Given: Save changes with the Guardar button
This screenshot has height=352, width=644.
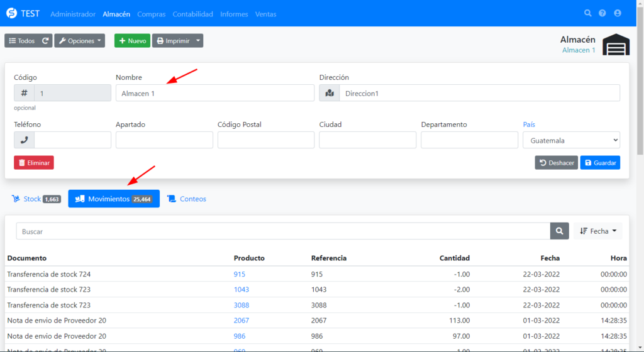Looking at the screenshot, I should [x=600, y=163].
